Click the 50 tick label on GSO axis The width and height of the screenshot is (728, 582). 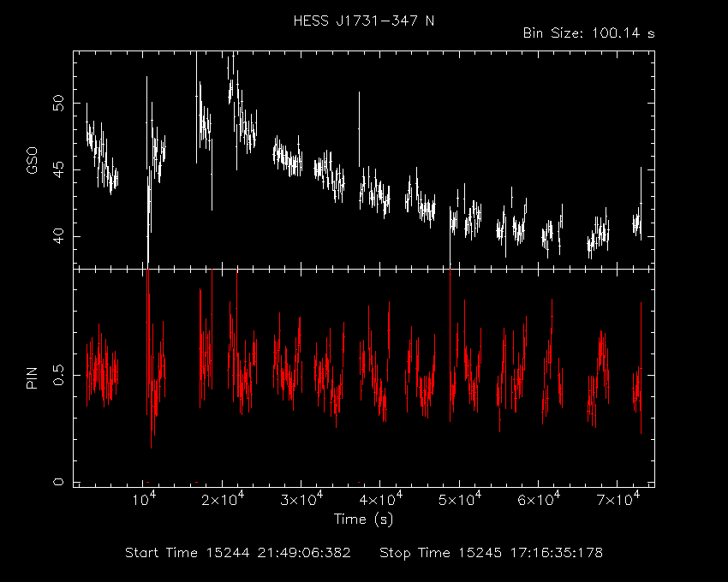click(58, 103)
